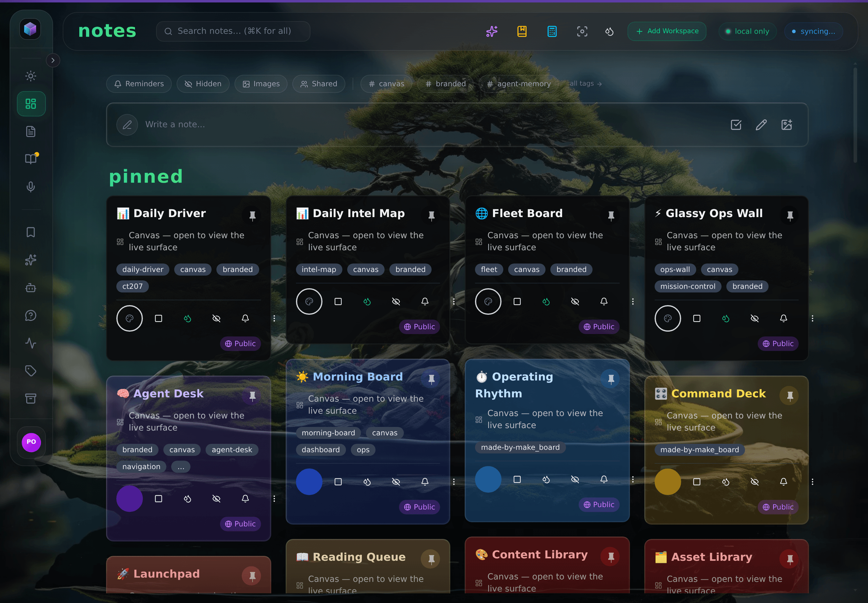
Task: Open the robot bot icon in sidebar
Action: (x=31, y=288)
